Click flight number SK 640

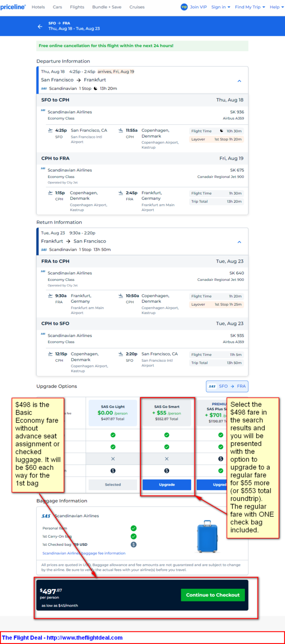pyautogui.click(x=237, y=273)
